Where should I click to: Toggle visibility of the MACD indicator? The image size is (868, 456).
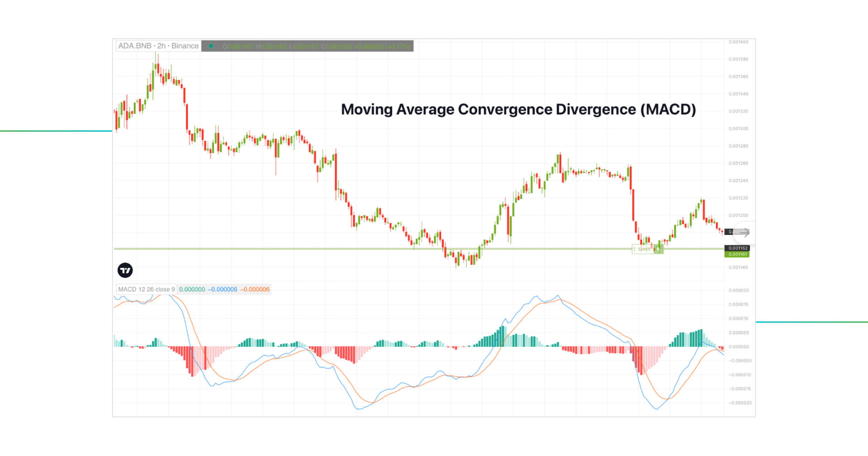point(146,289)
